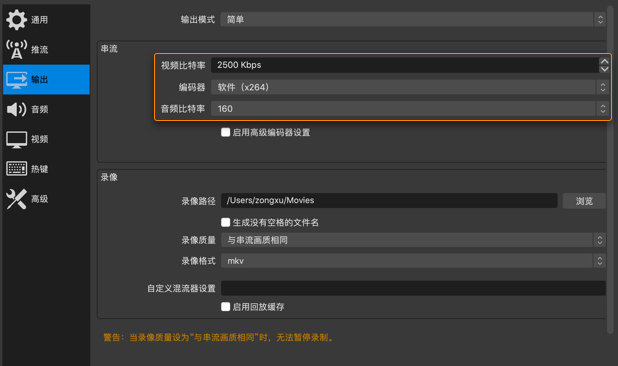Image resolution: width=618 pixels, height=366 pixels.
Task: Click the General gear icon
Action: 16,20
